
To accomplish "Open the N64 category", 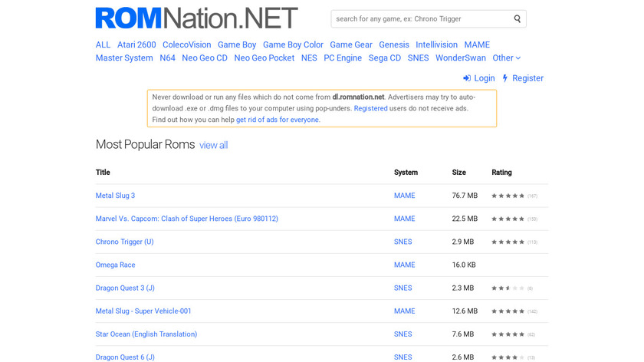I will 167,58.
